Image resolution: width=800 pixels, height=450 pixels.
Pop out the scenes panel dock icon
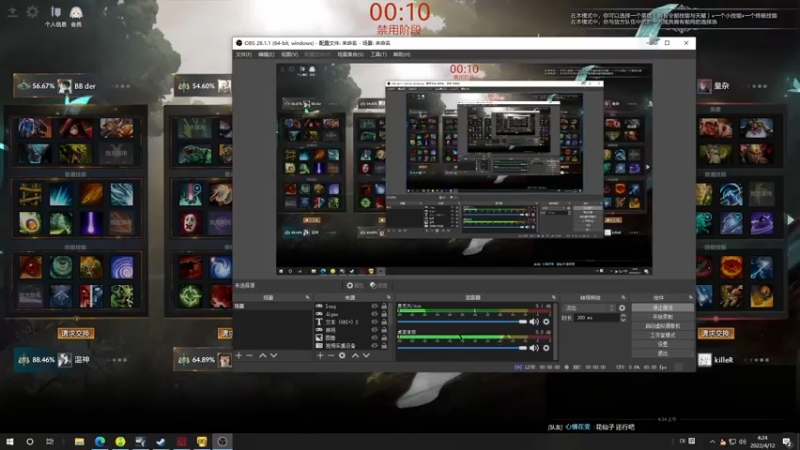(x=307, y=297)
